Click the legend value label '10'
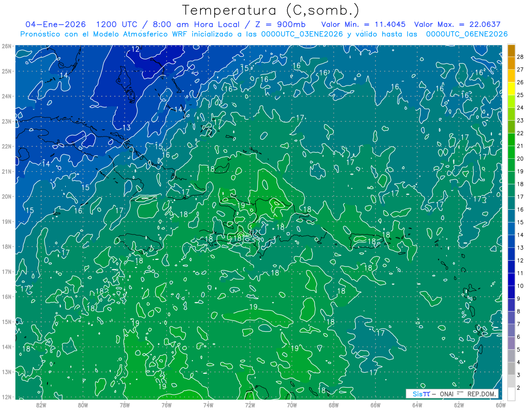532x411 pixels. [x=520, y=286]
